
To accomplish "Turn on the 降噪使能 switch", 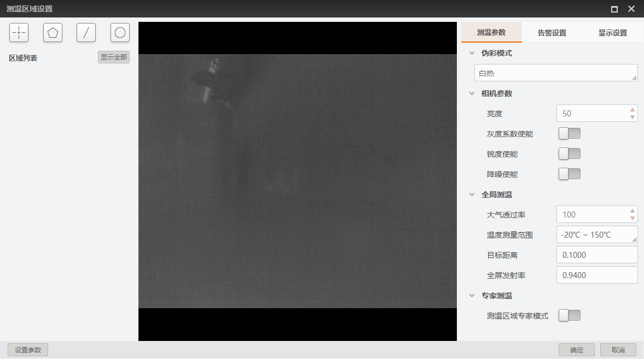I will coord(569,174).
